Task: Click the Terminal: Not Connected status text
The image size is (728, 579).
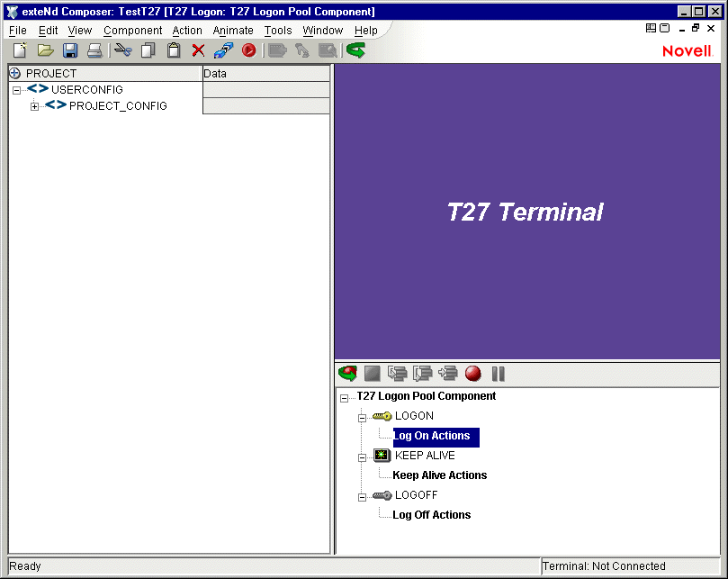Action: click(604, 566)
